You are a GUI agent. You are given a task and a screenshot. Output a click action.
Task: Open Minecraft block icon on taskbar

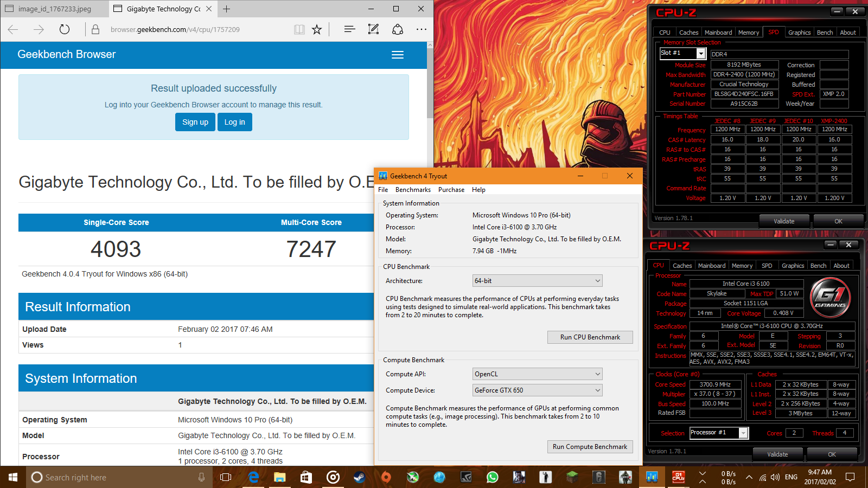[572, 477]
